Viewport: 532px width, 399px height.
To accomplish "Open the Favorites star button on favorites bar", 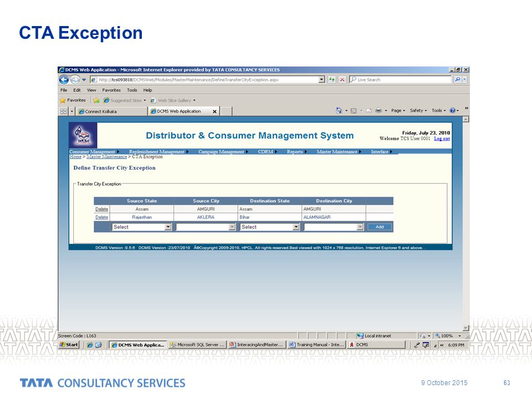I will click(x=73, y=100).
